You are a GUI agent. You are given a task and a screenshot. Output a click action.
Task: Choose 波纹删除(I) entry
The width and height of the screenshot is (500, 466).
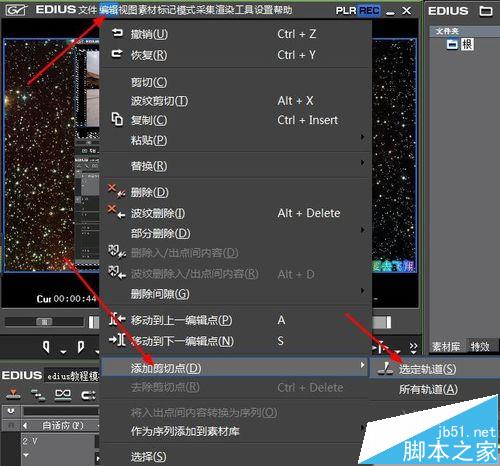click(235, 213)
